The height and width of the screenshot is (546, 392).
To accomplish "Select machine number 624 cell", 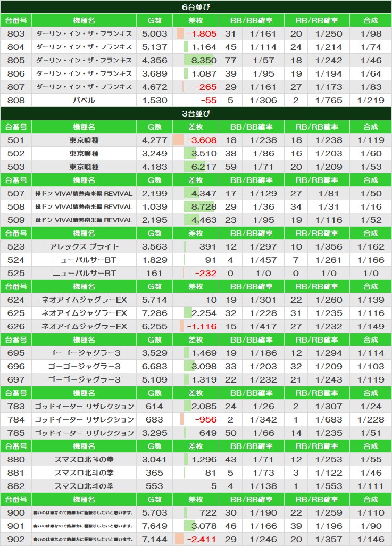I will click(x=16, y=300).
